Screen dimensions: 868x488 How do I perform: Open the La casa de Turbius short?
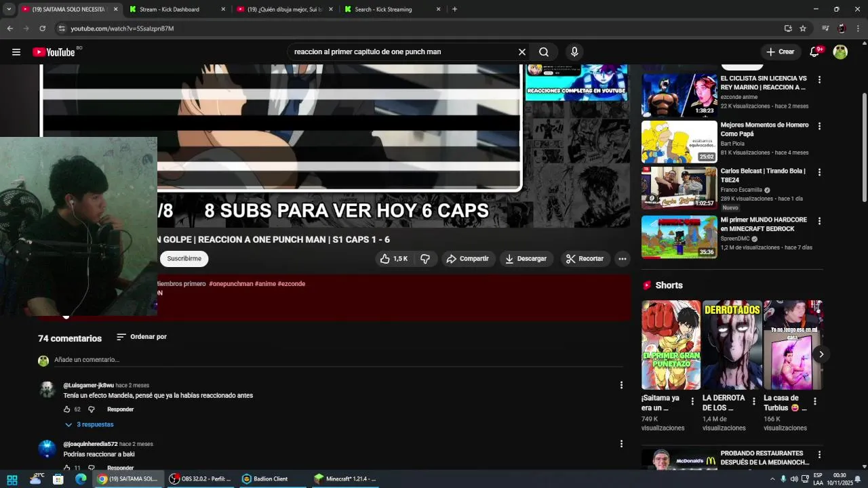coord(793,345)
